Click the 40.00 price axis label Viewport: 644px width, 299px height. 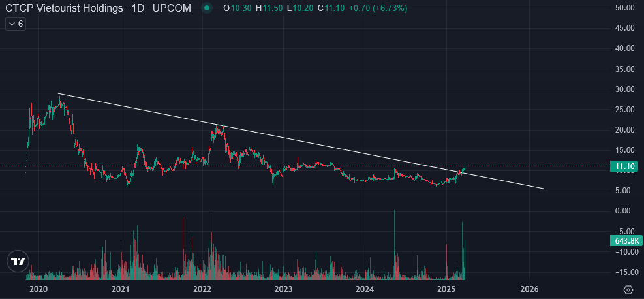click(x=626, y=48)
